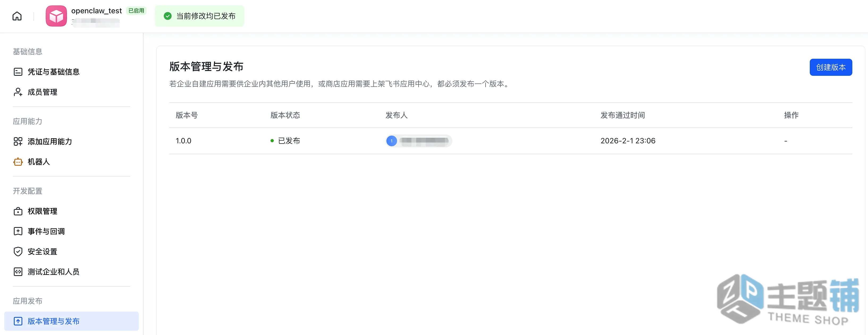
Task: Go to the home page icon
Action: tap(17, 16)
